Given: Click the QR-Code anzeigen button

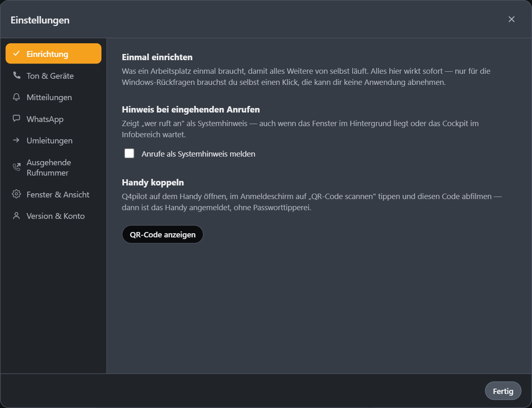Looking at the screenshot, I should pos(162,234).
